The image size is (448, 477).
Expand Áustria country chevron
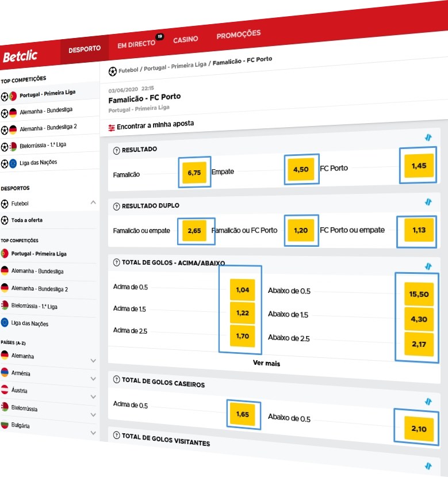(93, 397)
